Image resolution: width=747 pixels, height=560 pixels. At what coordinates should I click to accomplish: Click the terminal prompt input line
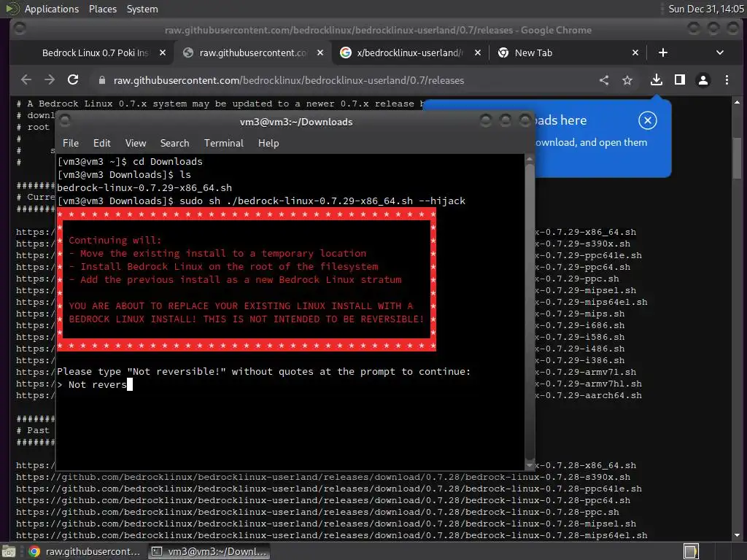pos(290,385)
